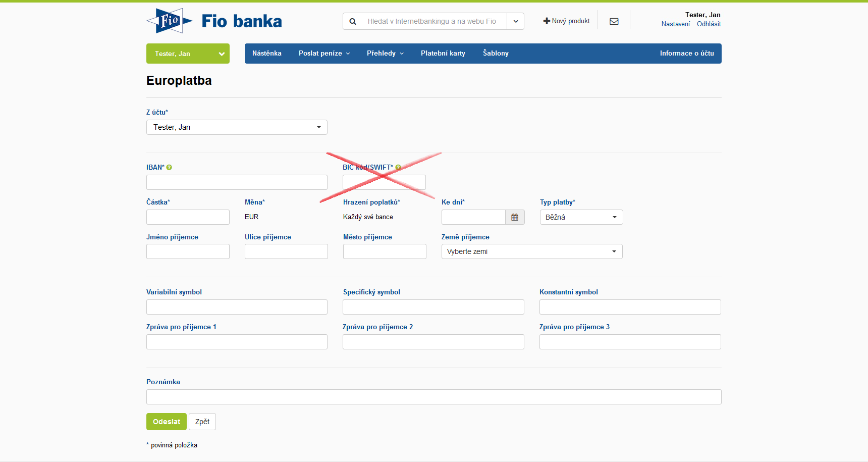Open the envelope messages icon
This screenshot has width=868, height=462.
[614, 21]
